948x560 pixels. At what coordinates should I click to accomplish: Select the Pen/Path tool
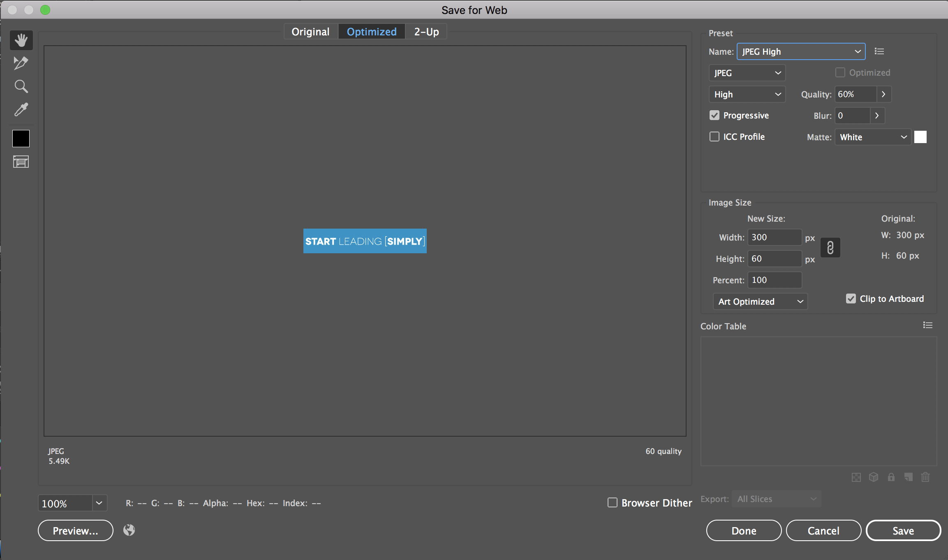(19, 62)
